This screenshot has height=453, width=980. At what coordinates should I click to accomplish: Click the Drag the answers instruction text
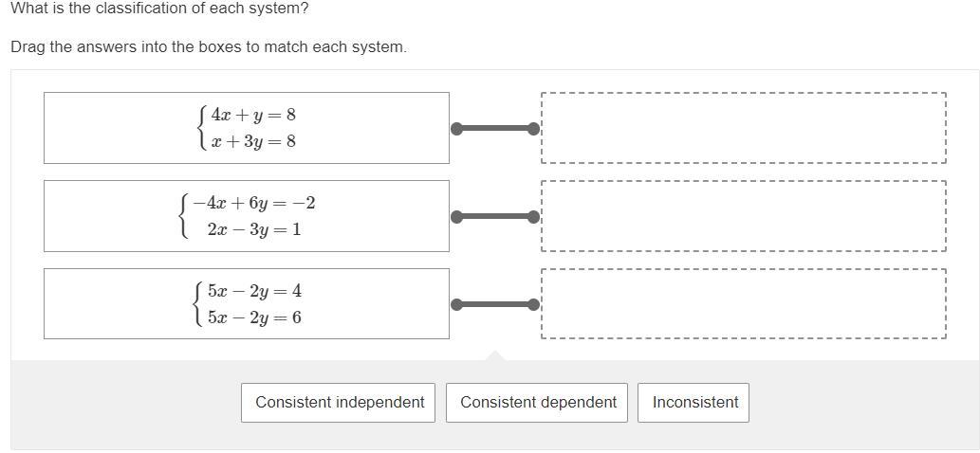click(209, 46)
